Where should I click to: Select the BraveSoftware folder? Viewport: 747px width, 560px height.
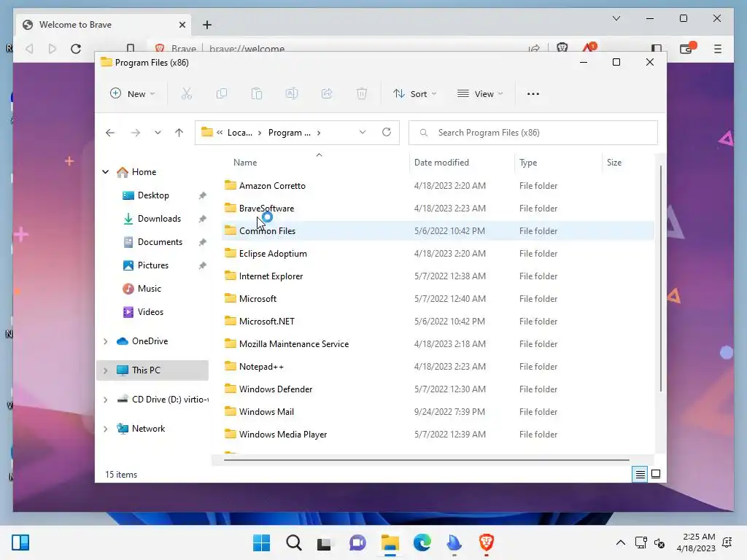438,208
